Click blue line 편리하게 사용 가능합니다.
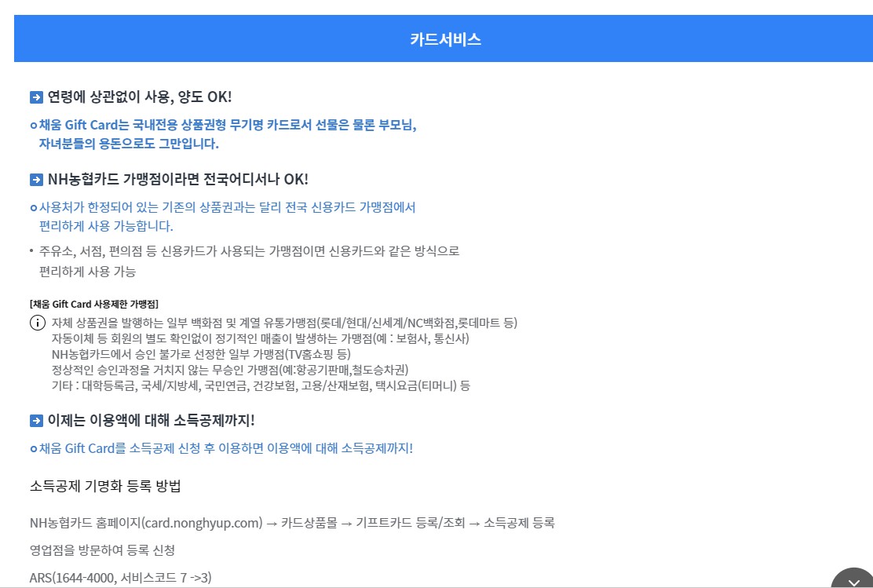 click(106, 226)
